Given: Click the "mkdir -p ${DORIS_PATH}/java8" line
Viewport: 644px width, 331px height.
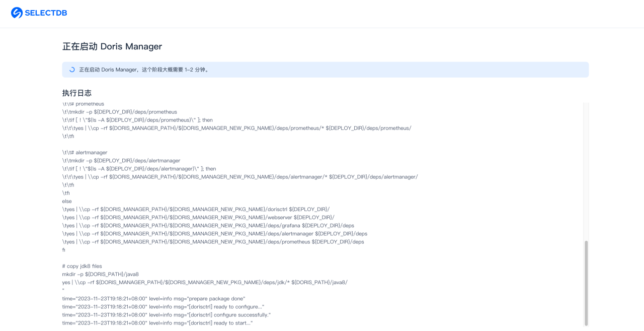Looking at the screenshot, I should pos(101,274).
